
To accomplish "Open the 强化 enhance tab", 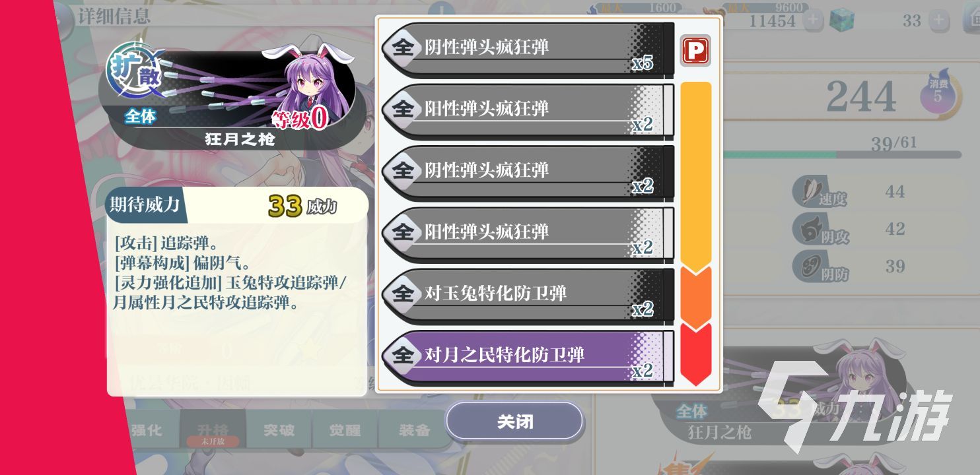I will point(145,430).
